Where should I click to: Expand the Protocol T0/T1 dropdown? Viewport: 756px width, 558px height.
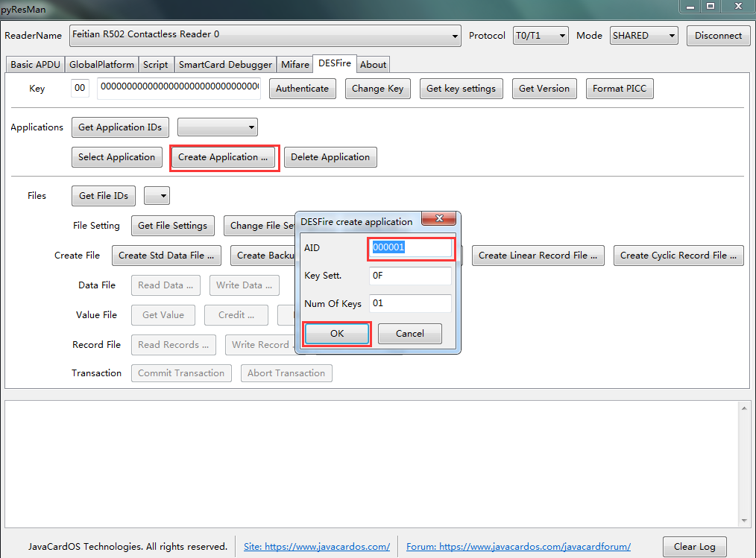click(x=541, y=36)
